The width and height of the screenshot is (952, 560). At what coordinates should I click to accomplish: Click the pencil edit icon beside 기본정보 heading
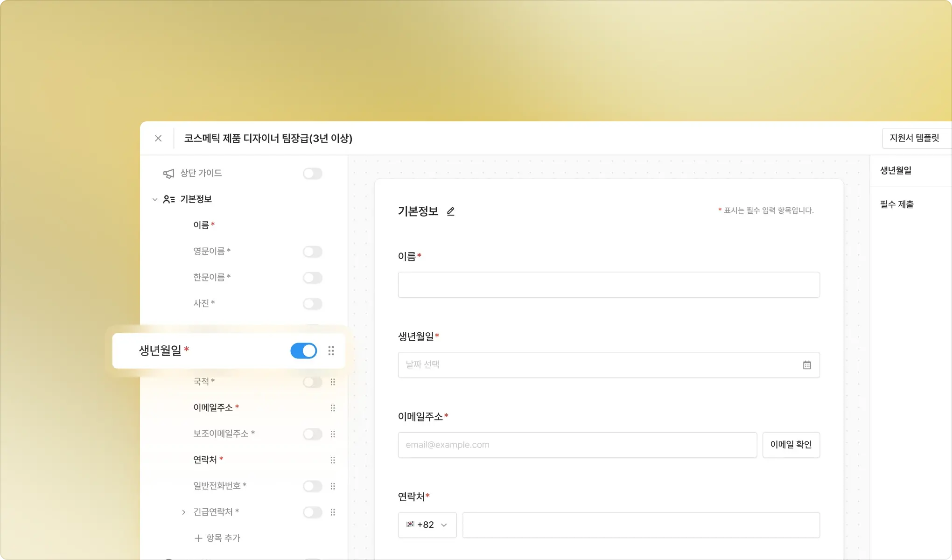coord(450,211)
